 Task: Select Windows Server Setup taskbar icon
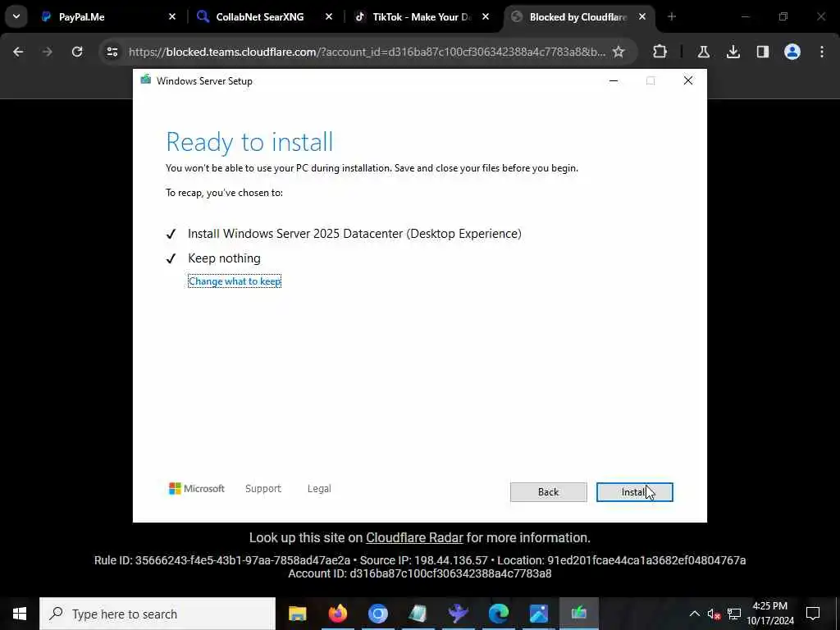(578, 614)
